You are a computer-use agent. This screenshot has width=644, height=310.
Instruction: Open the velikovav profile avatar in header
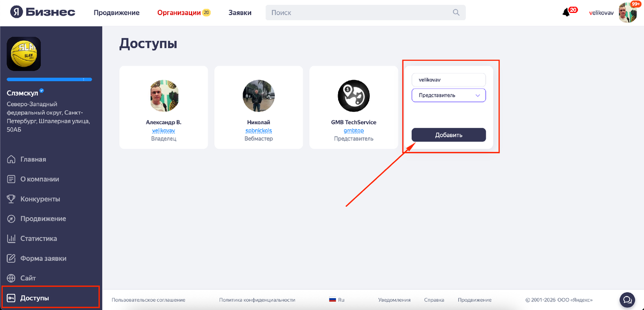coord(627,13)
